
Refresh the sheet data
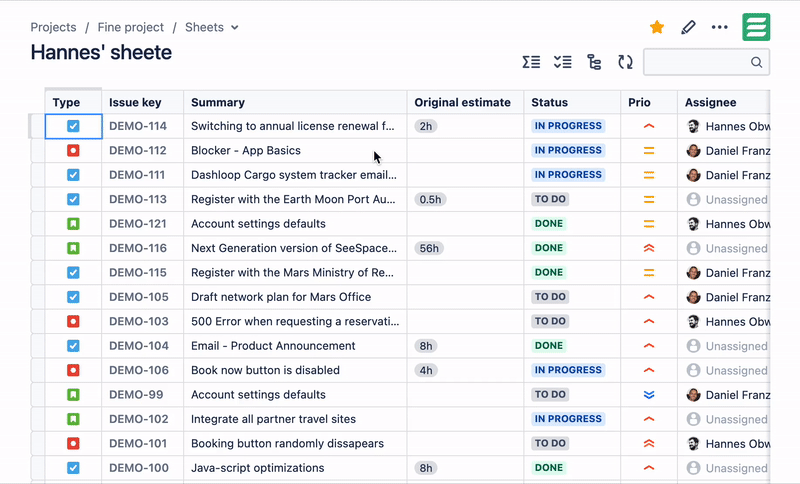[x=625, y=62]
